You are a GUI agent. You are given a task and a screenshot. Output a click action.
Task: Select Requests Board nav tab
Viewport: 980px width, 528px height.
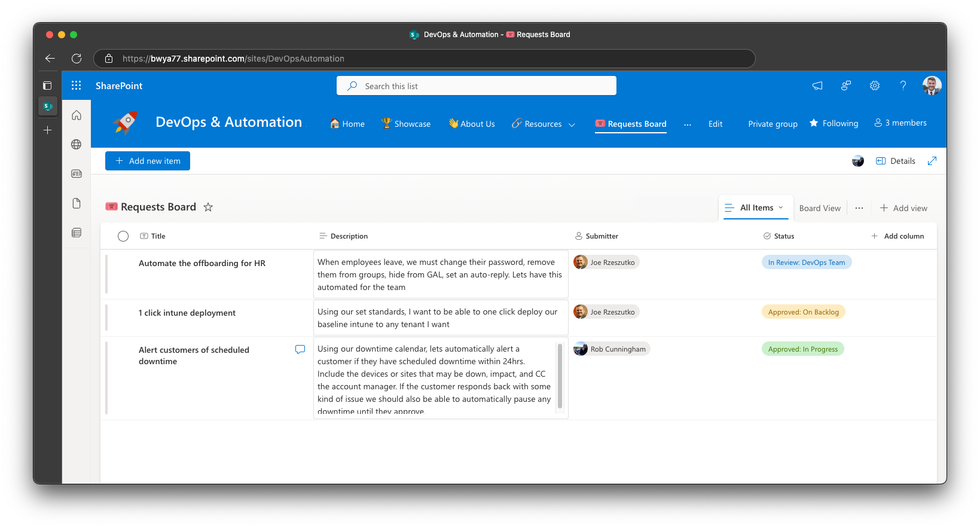click(631, 124)
